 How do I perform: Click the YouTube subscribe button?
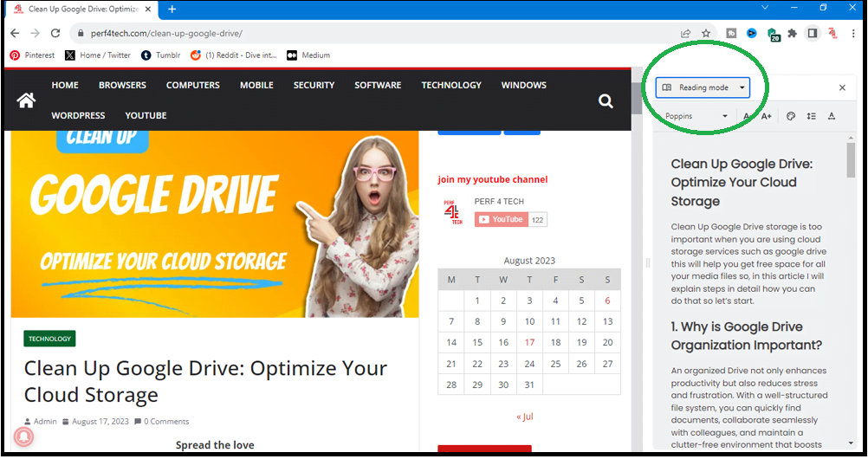[501, 219]
